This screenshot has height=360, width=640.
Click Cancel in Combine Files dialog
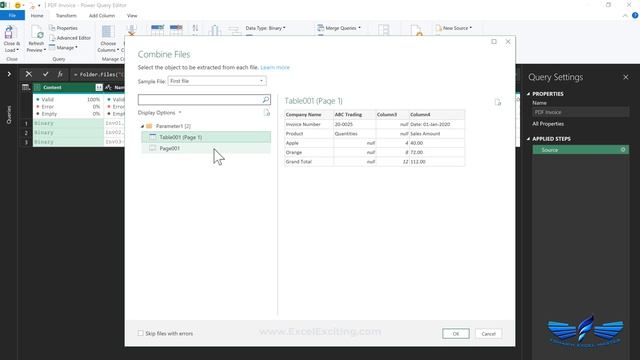(489, 333)
